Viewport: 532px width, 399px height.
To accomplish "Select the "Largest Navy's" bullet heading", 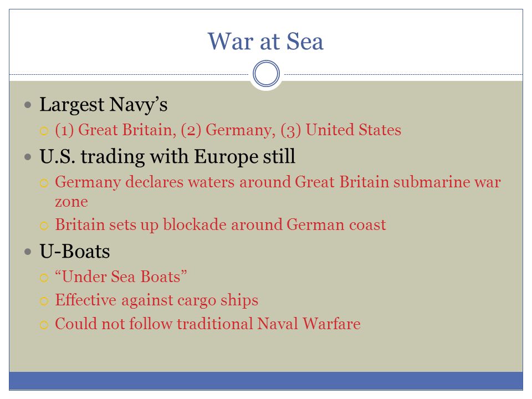I will click(x=104, y=105).
